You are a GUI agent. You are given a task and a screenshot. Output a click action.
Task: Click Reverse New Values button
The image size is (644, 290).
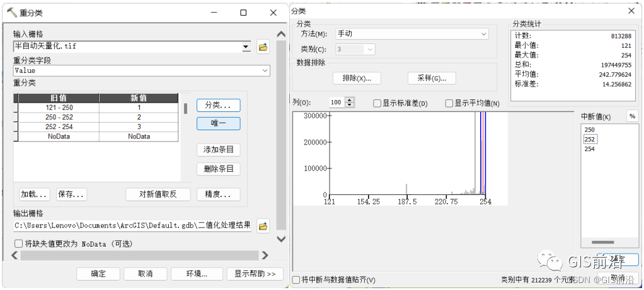tap(158, 194)
